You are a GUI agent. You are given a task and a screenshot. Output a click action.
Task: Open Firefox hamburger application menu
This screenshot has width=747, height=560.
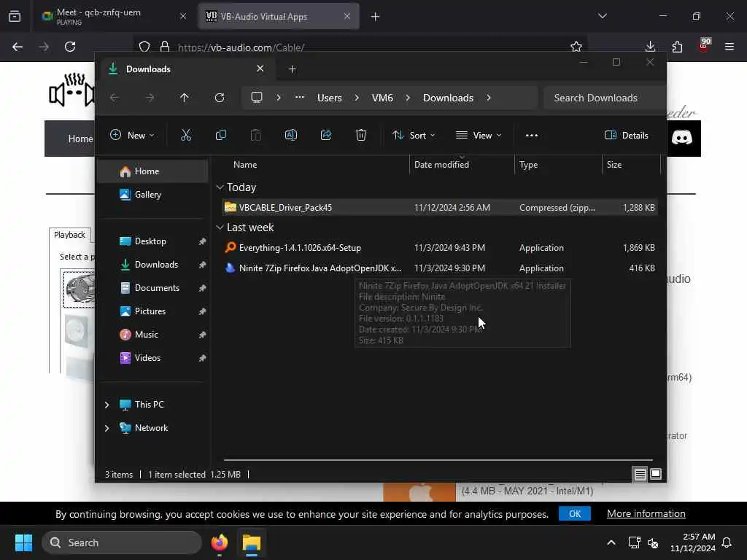(x=729, y=47)
